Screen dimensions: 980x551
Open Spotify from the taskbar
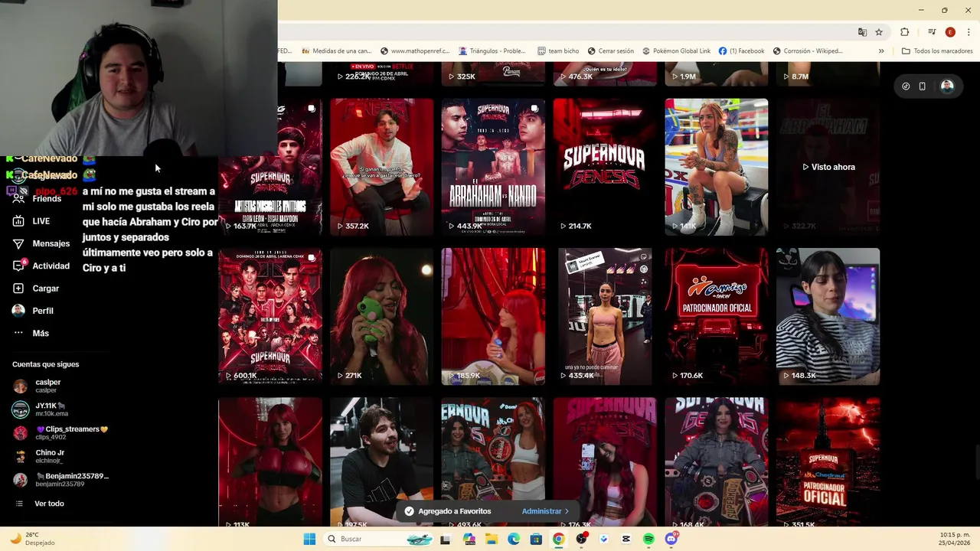(x=649, y=539)
